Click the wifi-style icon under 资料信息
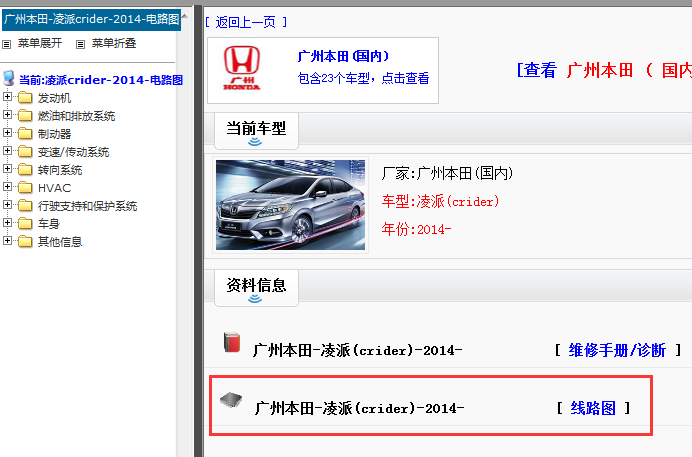 [x=255, y=299]
